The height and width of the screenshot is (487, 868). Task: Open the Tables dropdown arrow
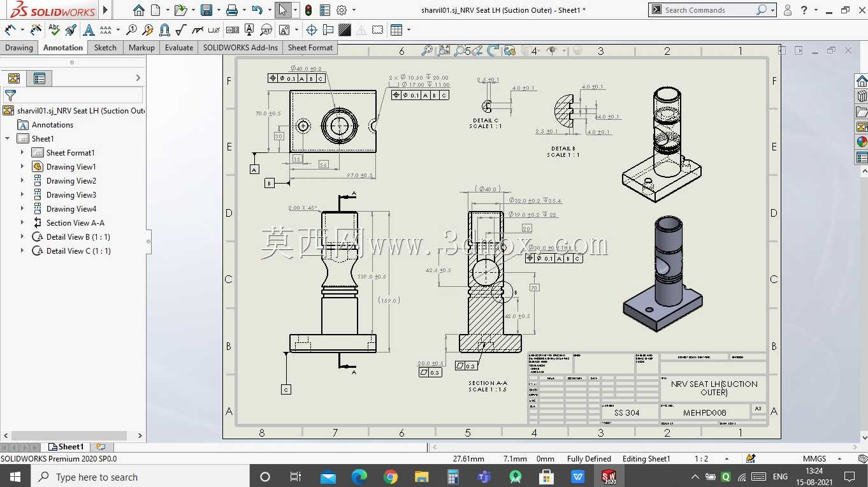coord(409,29)
